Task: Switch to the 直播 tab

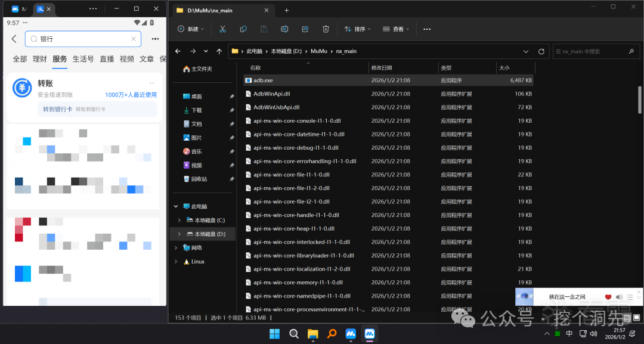Action: pos(107,59)
